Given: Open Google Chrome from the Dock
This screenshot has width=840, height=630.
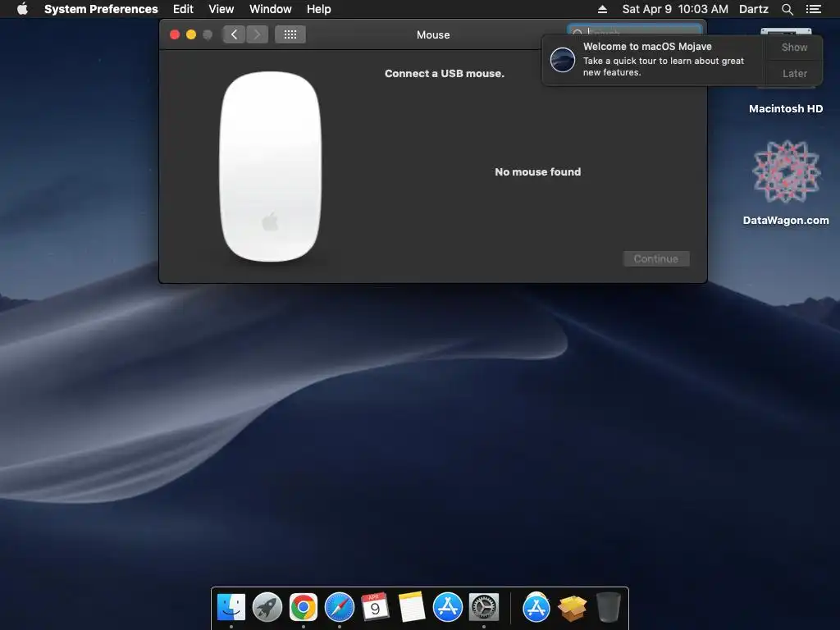Looking at the screenshot, I should [x=304, y=608].
